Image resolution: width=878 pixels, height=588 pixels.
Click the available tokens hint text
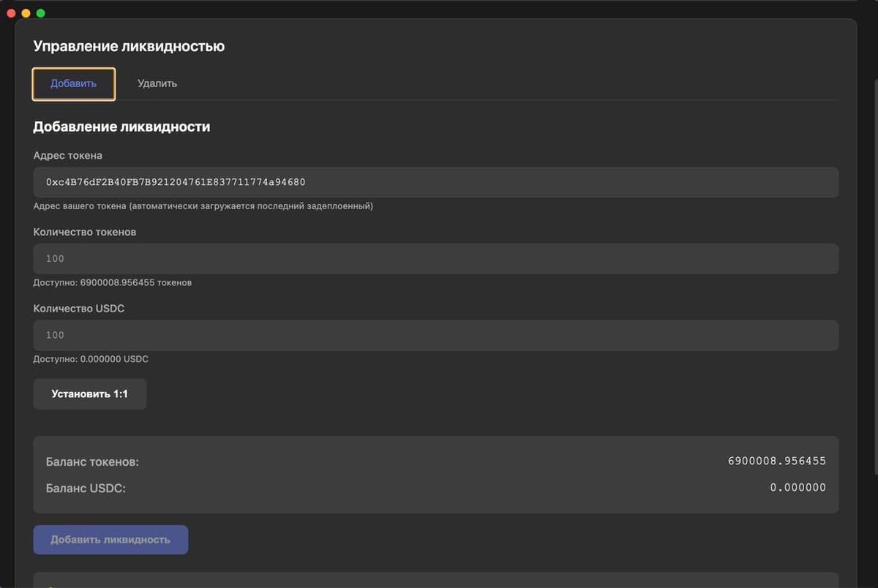point(113,282)
